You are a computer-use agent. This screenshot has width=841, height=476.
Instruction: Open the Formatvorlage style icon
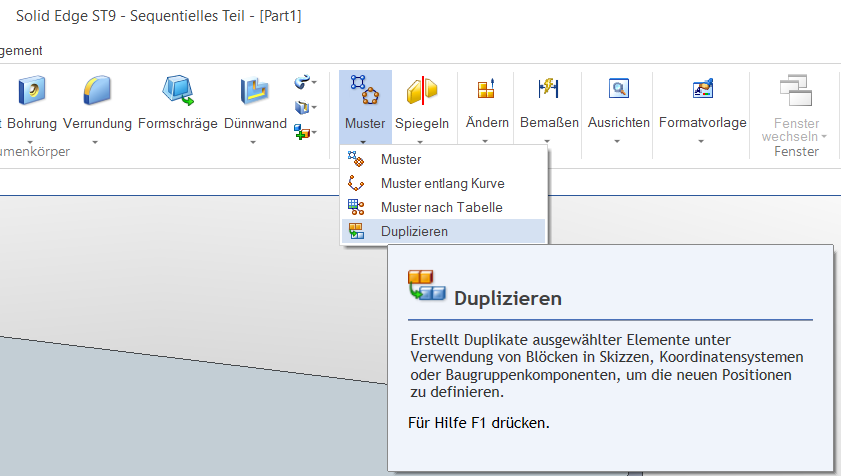click(x=703, y=89)
